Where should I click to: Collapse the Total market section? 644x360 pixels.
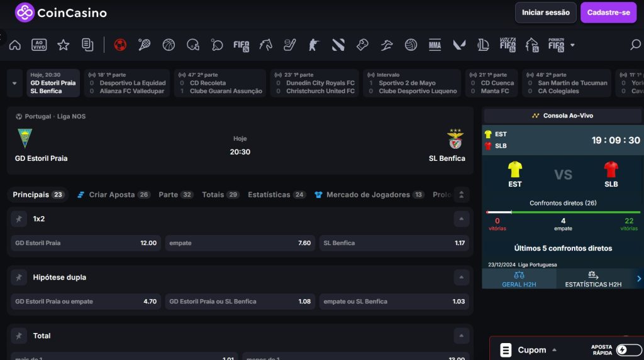(x=461, y=335)
